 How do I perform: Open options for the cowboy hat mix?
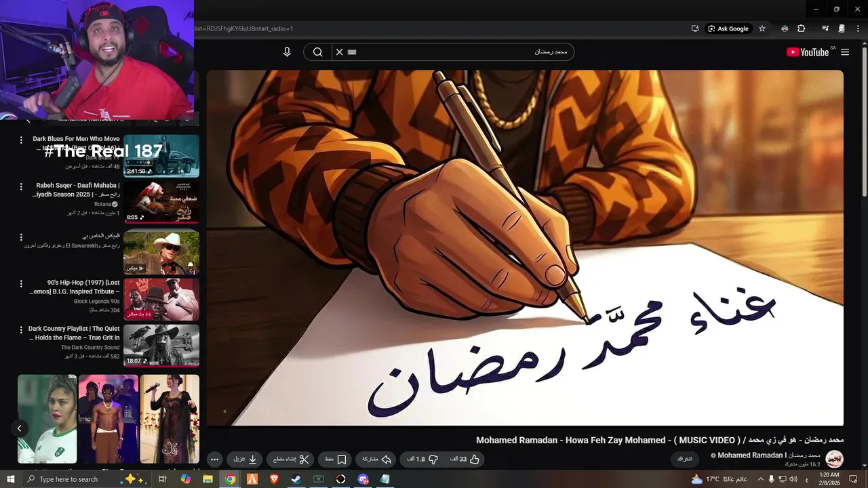click(x=22, y=237)
